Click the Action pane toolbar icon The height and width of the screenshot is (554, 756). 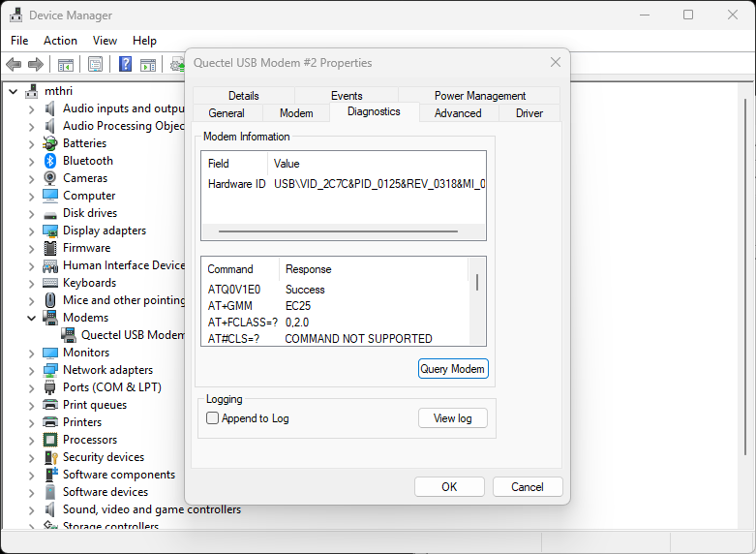148,64
